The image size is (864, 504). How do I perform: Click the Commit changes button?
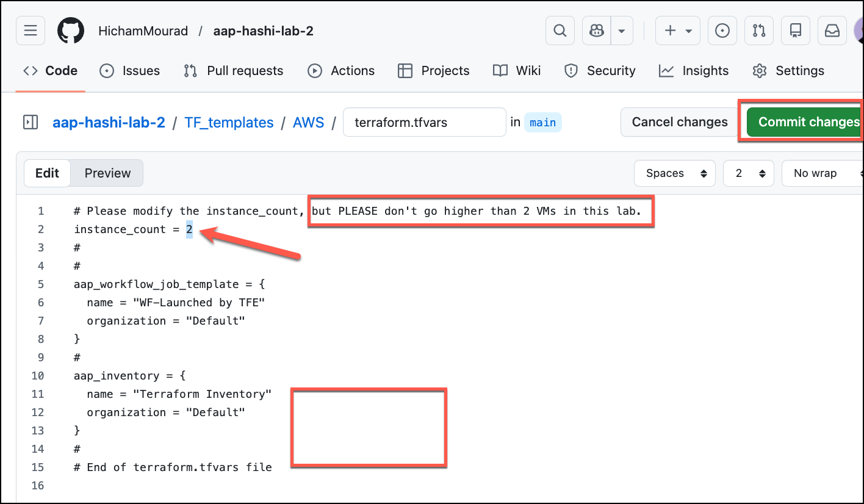pyautogui.click(x=805, y=122)
